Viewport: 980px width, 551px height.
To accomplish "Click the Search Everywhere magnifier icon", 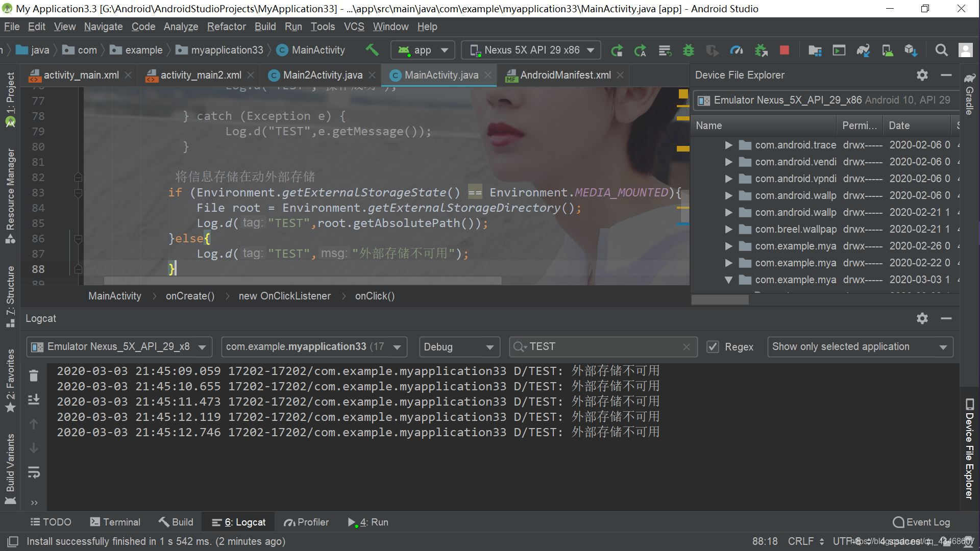I will [941, 50].
